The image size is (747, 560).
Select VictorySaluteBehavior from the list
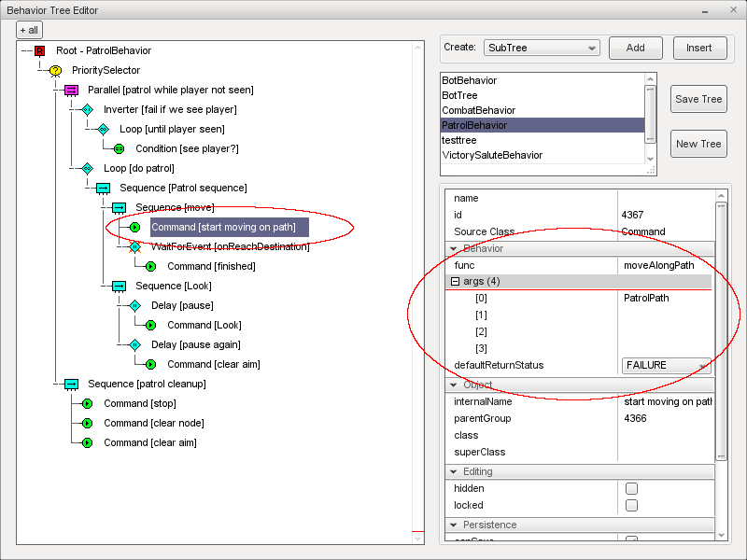click(x=492, y=155)
